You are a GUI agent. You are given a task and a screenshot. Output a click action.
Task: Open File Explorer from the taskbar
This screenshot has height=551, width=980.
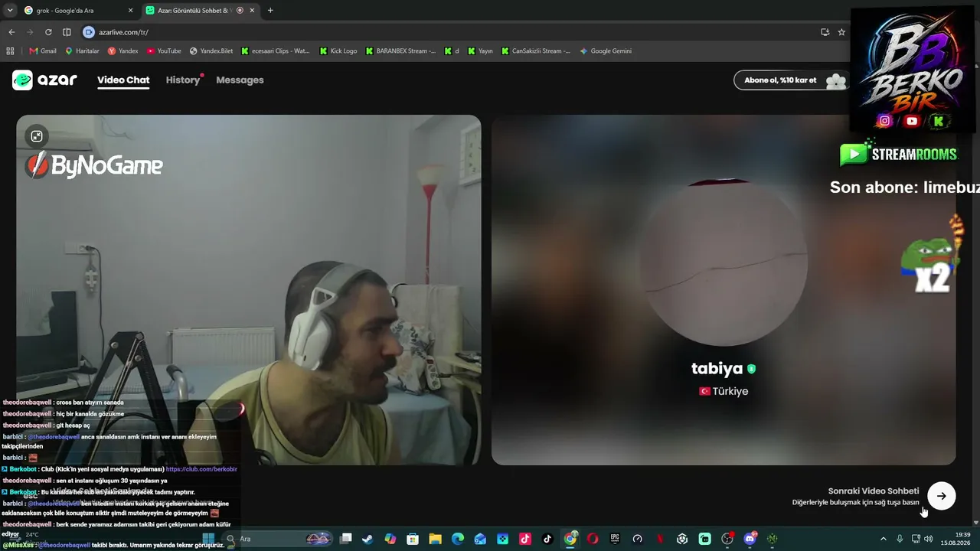[435, 539]
